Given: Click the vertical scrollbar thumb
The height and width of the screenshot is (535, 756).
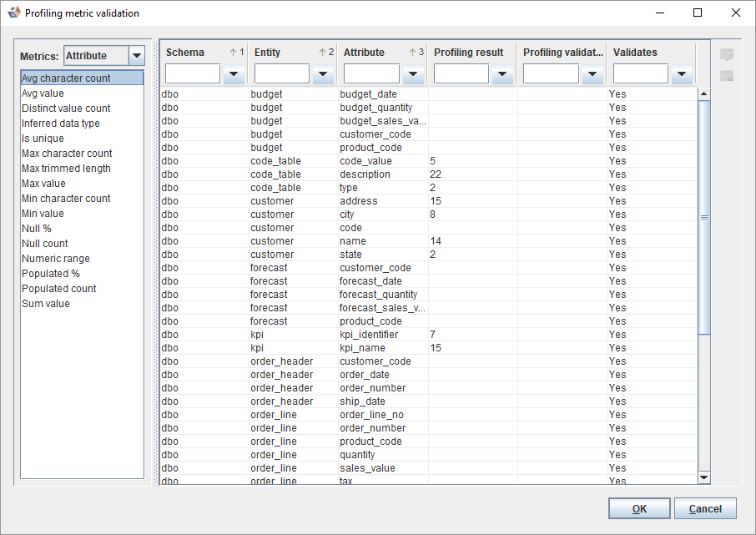Looking at the screenshot, I should (704, 218).
